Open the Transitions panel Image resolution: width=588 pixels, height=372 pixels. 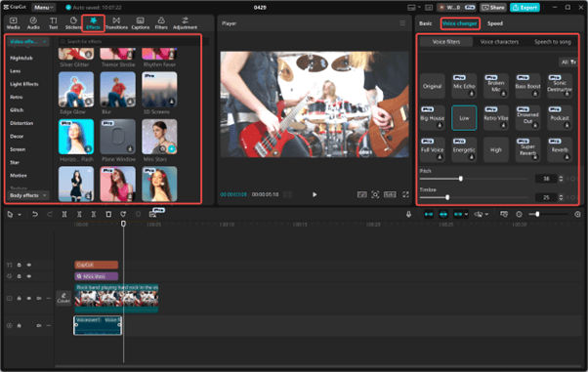116,23
